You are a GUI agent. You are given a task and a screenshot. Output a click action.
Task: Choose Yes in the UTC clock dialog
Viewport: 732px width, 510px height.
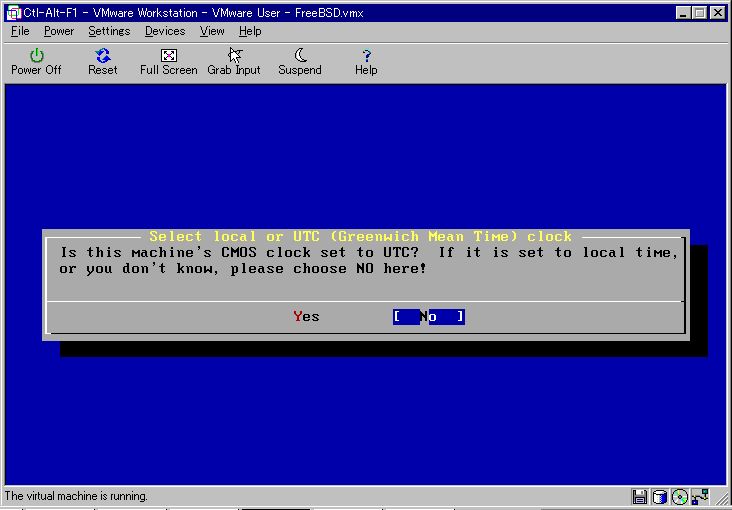(306, 317)
